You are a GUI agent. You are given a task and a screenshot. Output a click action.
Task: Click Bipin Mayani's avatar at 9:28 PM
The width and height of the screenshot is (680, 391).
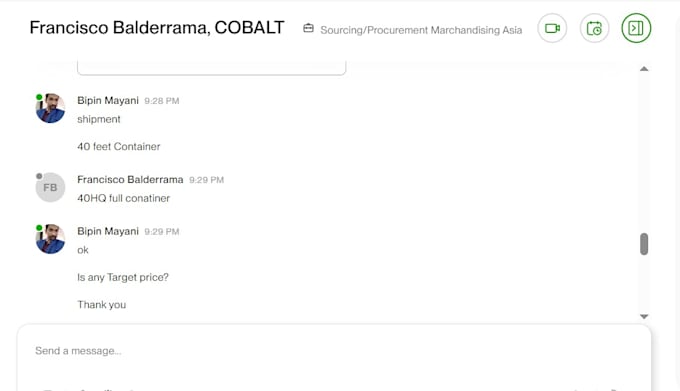pyautogui.click(x=50, y=108)
